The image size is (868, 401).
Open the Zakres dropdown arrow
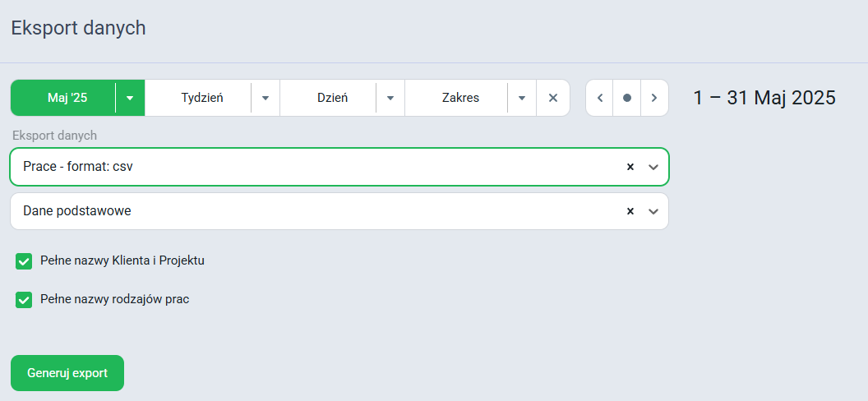point(521,98)
